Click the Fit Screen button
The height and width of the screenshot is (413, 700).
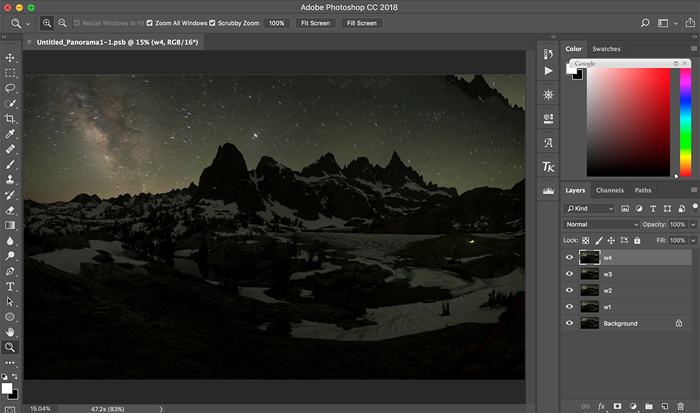[315, 22]
